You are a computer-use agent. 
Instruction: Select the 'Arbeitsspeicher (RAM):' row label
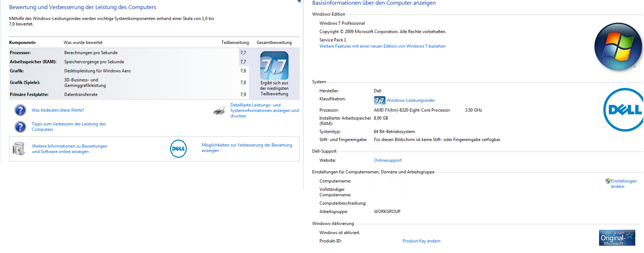pos(33,62)
